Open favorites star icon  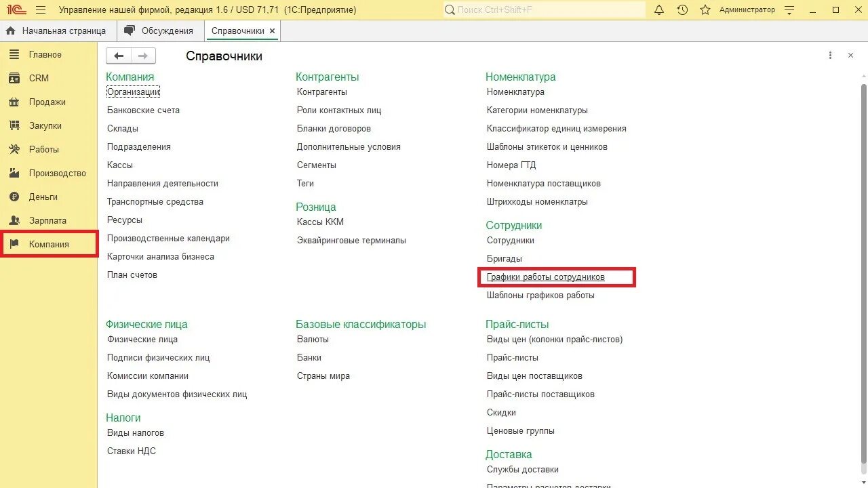(x=705, y=10)
